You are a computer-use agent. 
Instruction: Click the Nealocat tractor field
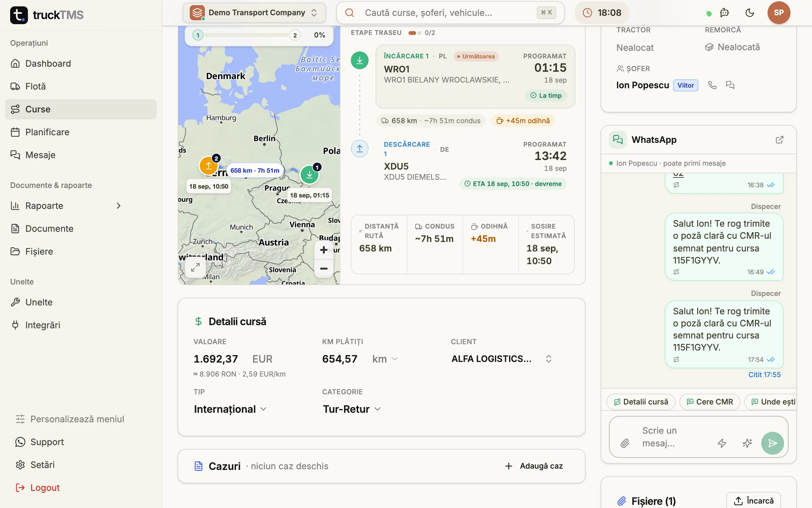coord(635,48)
